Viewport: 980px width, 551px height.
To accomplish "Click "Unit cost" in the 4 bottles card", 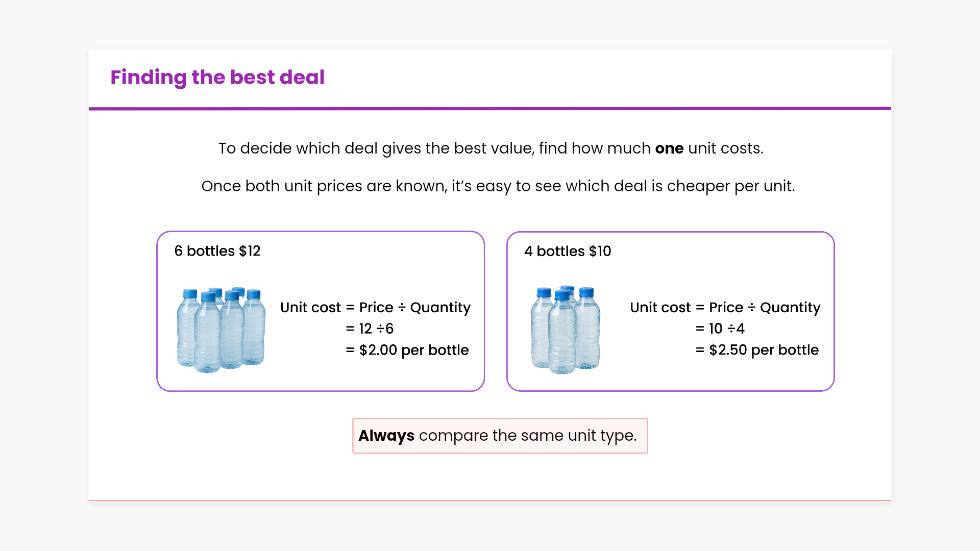I will coord(660,308).
